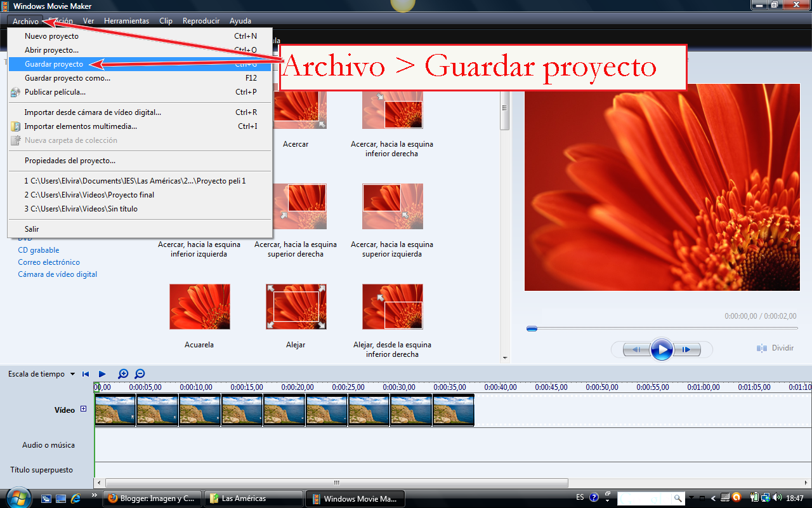
Task: Click the ES language indicator
Action: [580, 497]
